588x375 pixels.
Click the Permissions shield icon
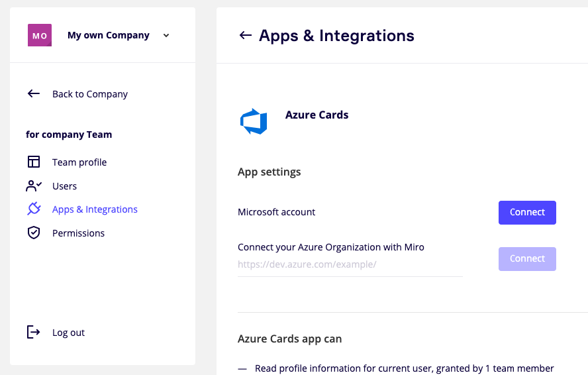coord(34,233)
